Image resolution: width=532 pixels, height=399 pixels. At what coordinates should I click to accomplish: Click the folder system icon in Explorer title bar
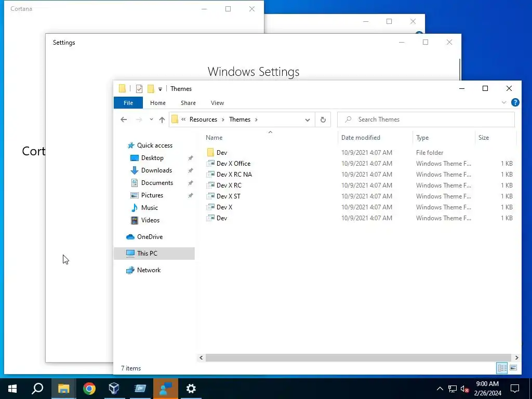pos(123,88)
